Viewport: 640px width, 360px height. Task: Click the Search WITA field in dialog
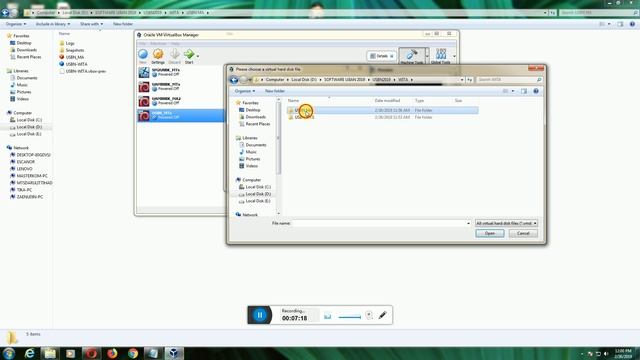tap(509, 80)
